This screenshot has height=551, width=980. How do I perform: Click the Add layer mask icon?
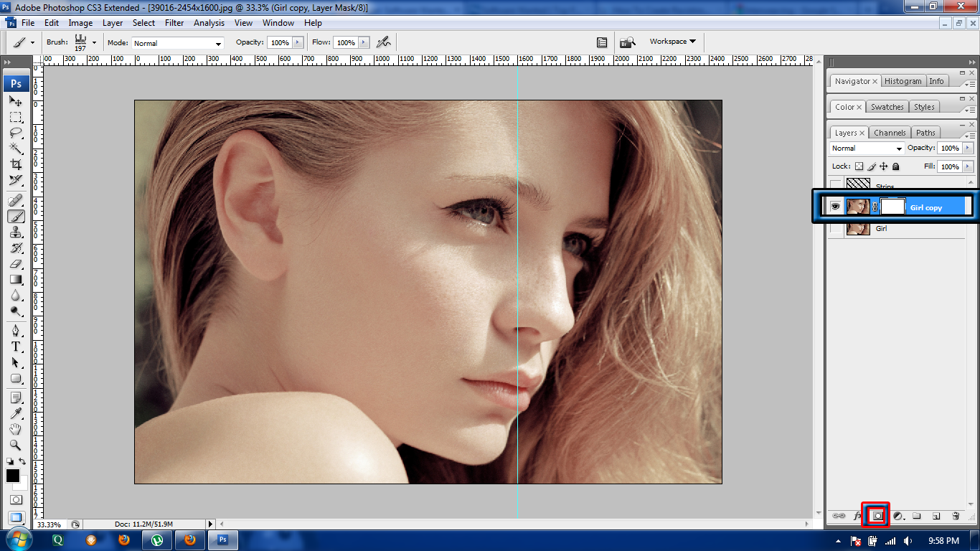coord(877,516)
